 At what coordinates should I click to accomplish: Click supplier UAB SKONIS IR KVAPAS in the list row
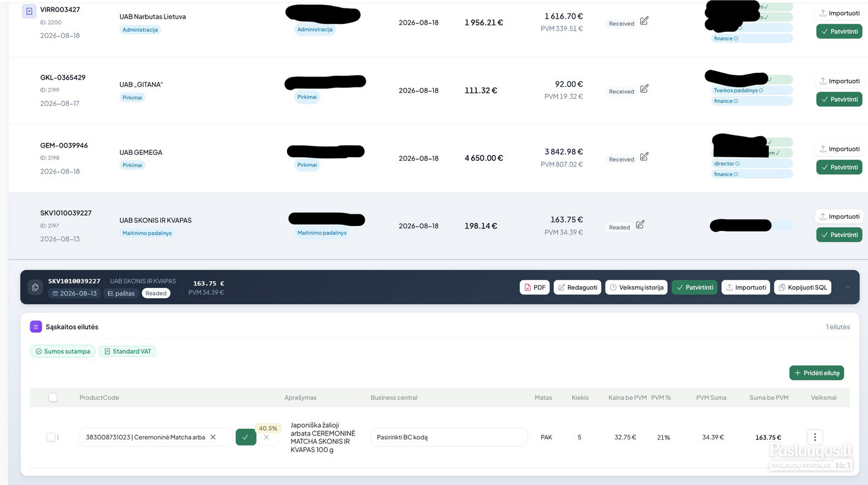[156, 221]
